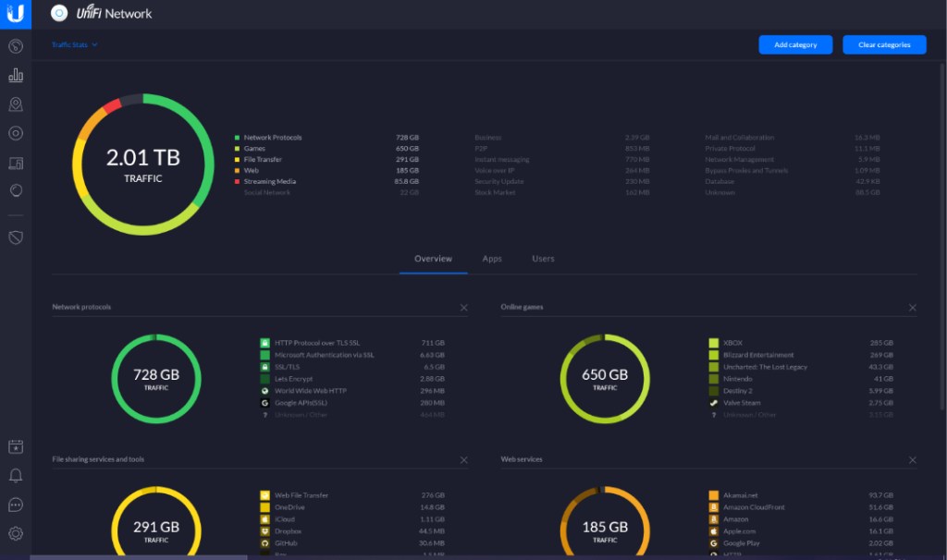Open the Dashboard from sidebar

(x=15, y=46)
